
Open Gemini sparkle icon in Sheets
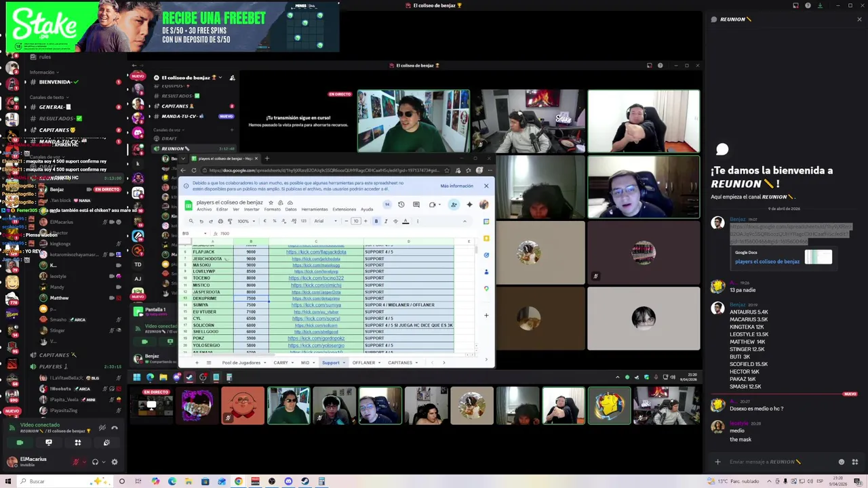pyautogui.click(x=469, y=205)
